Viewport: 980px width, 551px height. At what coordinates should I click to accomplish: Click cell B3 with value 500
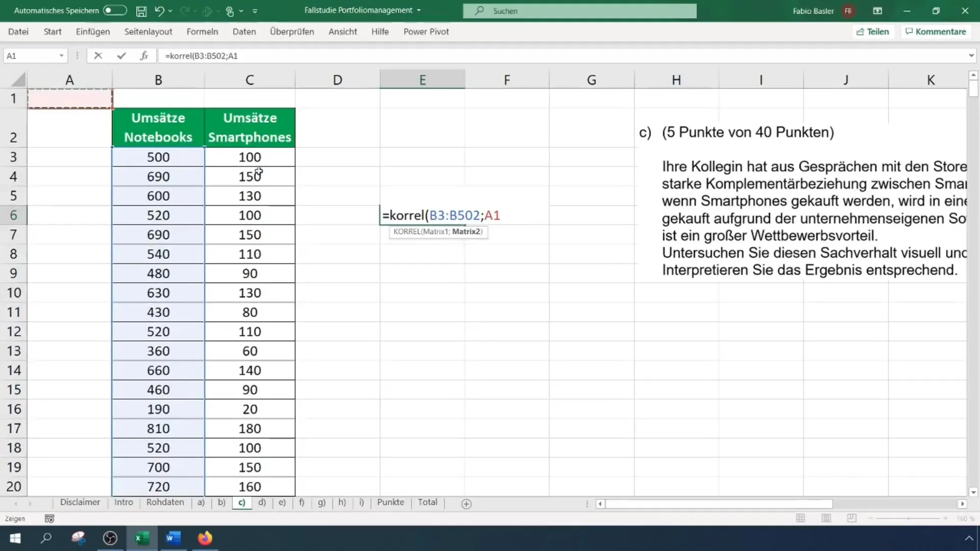point(158,157)
